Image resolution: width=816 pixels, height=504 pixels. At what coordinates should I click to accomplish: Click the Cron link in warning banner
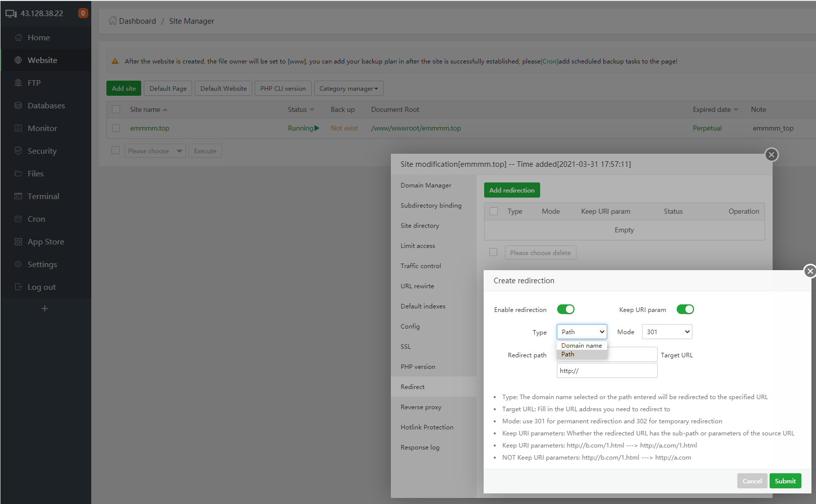pos(550,61)
